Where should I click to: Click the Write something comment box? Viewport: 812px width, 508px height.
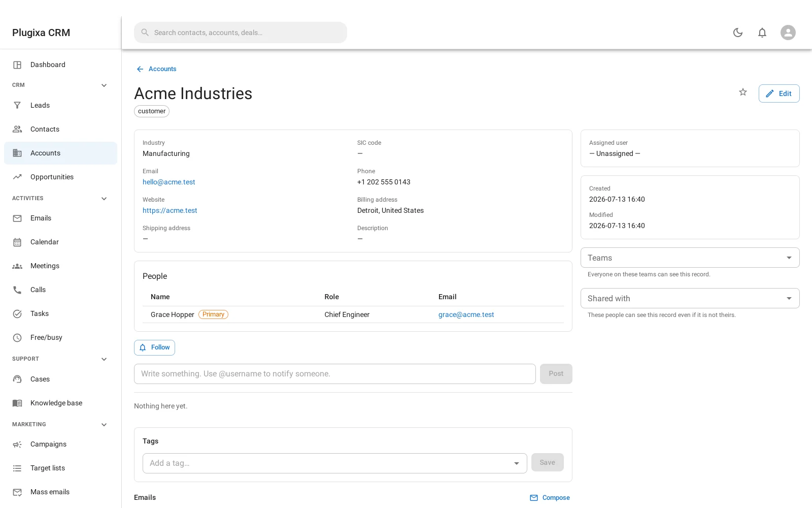click(x=334, y=374)
